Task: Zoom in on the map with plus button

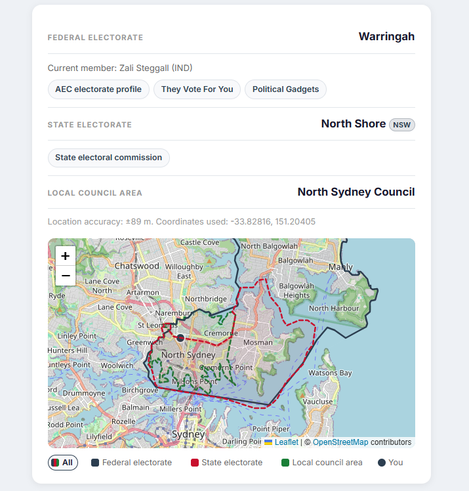Action: pos(65,256)
